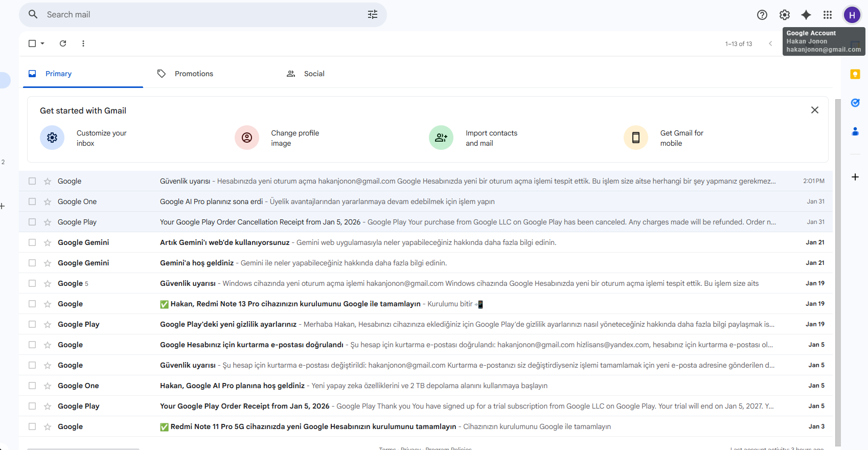The width and height of the screenshot is (868, 450).
Task: Open Google Keep side panel icon
Action: tap(855, 74)
